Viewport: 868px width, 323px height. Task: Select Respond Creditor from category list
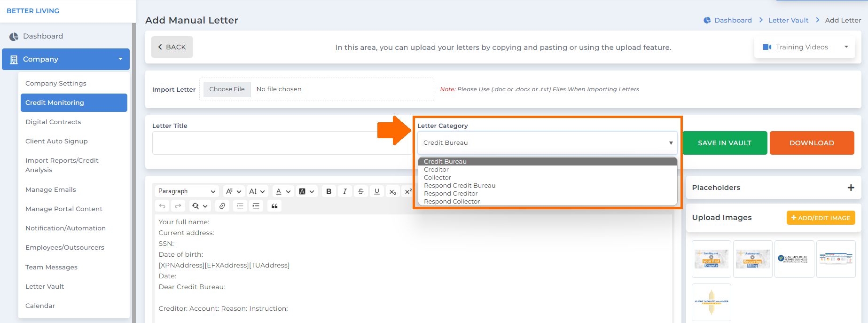click(450, 194)
